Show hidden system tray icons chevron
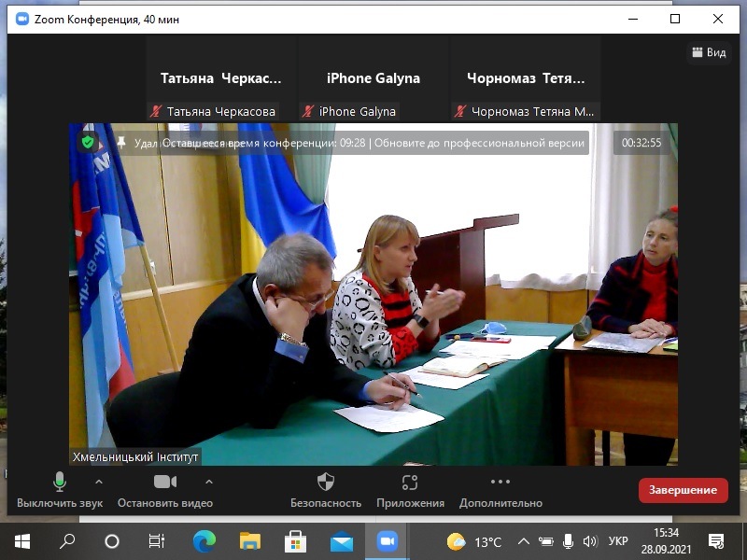747x560 pixels. click(524, 541)
